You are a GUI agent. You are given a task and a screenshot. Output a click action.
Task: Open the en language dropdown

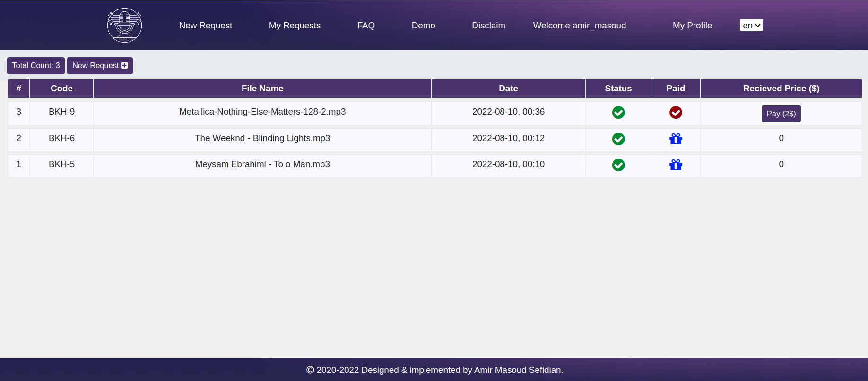click(x=751, y=26)
